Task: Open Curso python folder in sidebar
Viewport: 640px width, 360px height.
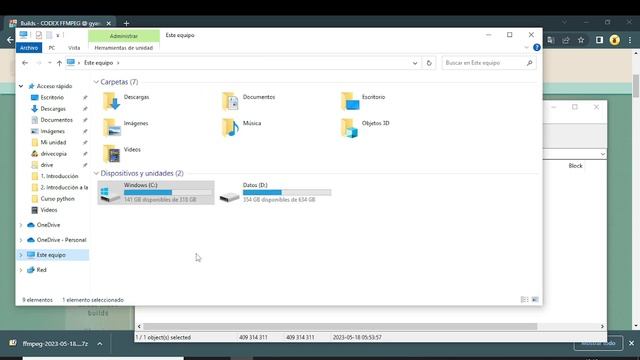Action: click(x=58, y=199)
